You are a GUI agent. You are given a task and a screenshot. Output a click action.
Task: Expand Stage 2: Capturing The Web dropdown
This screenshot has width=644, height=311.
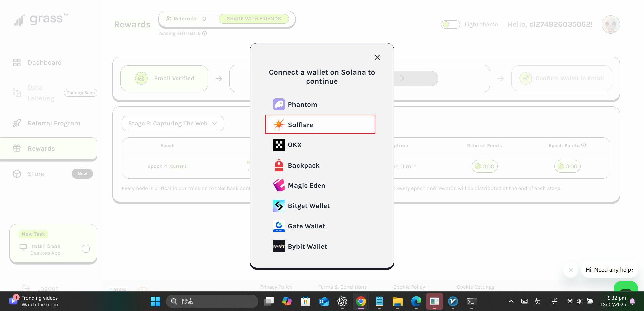click(x=173, y=123)
